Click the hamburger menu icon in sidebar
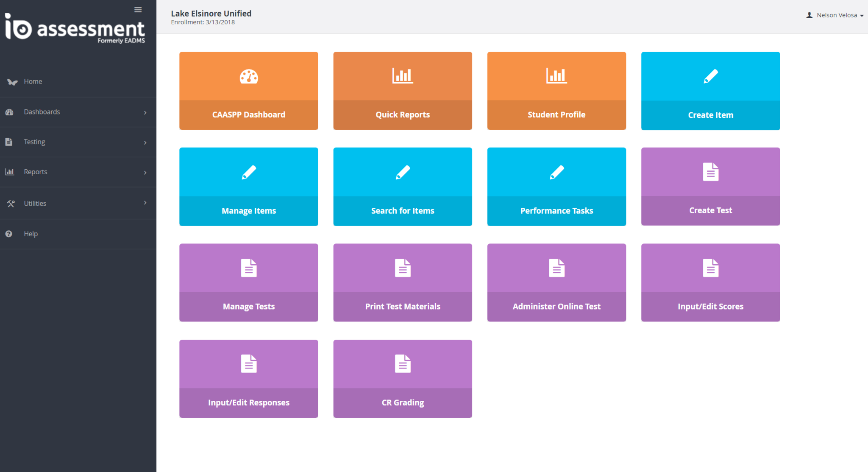 [138, 10]
